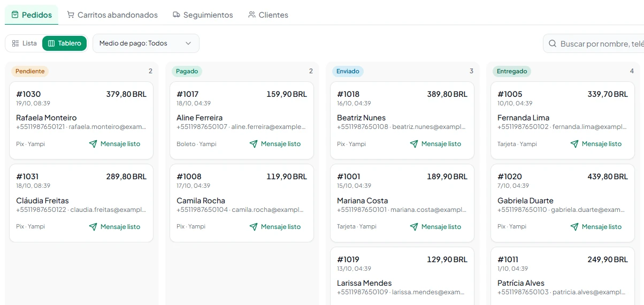
Task: Click customer name Mariana Costa
Action: (x=363, y=201)
